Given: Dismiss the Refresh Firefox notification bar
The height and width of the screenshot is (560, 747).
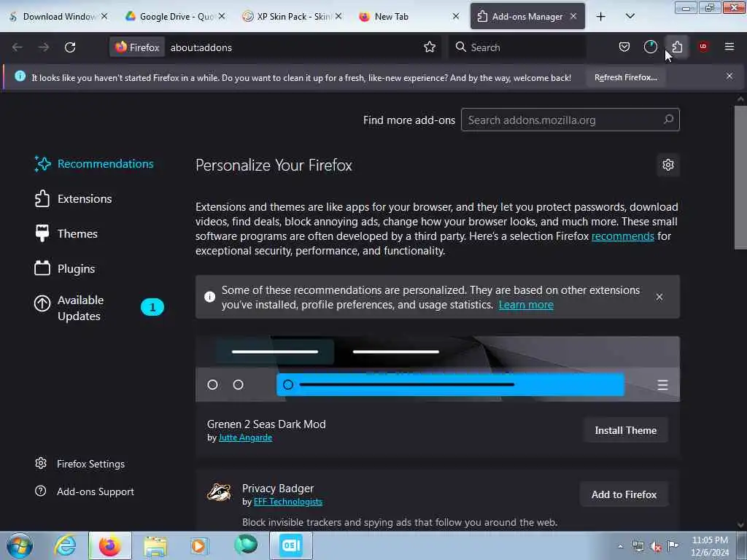Looking at the screenshot, I should pyautogui.click(x=729, y=76).
